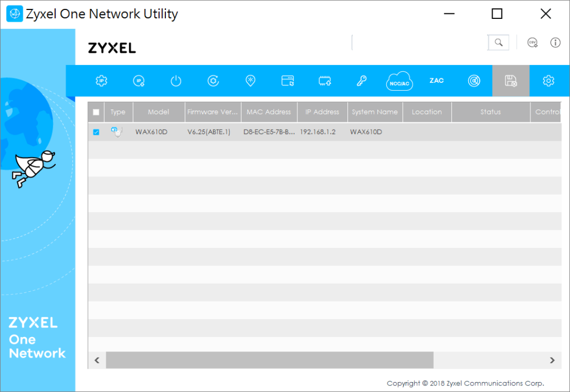Click the Firmware Ver... column header

pyautogui.click(x=213, y=112)
